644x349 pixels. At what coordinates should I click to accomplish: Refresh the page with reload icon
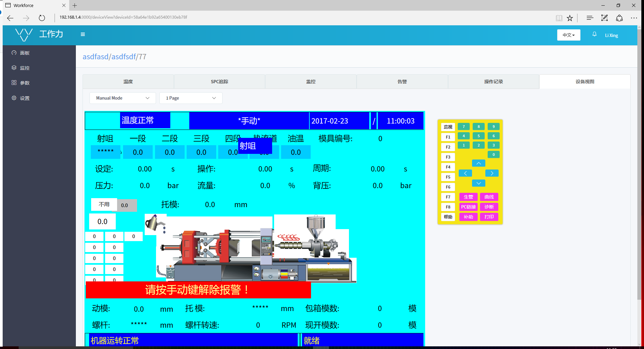(x=42, y=18)
